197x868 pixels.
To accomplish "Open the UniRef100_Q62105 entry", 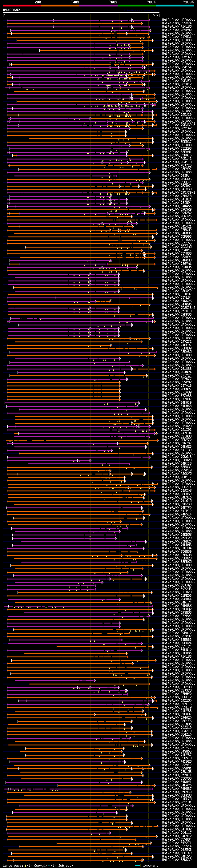I will 177,244.
